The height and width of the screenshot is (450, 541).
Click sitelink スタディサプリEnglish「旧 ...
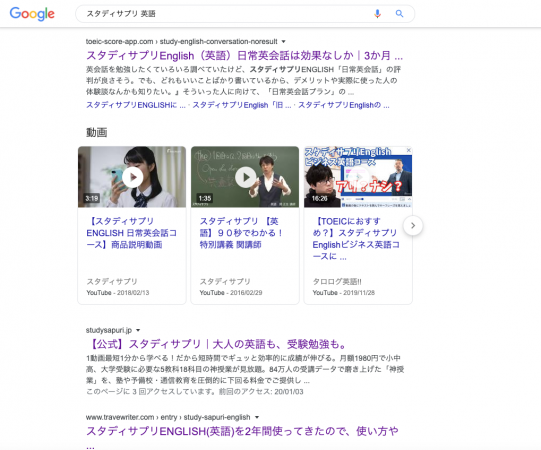pyautogui.click(x=242, y=105)
